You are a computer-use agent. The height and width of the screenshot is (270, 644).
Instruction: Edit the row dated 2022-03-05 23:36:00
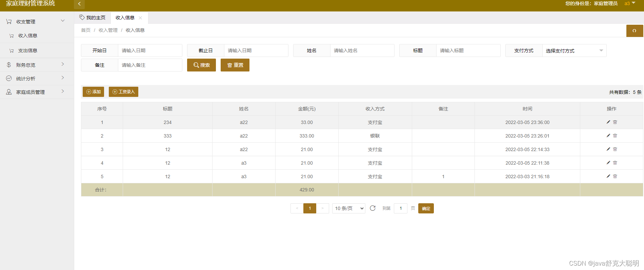tap(608, 122)
